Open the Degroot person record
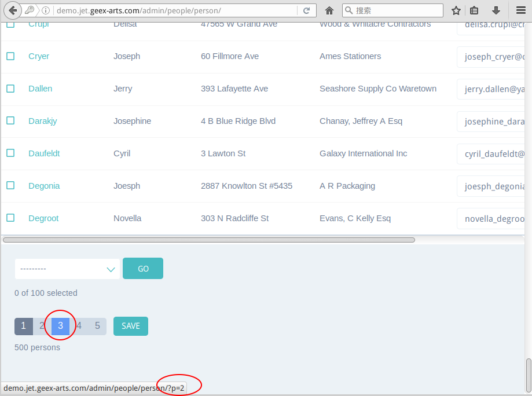532x396 pixels. click(x=43, y=218)
